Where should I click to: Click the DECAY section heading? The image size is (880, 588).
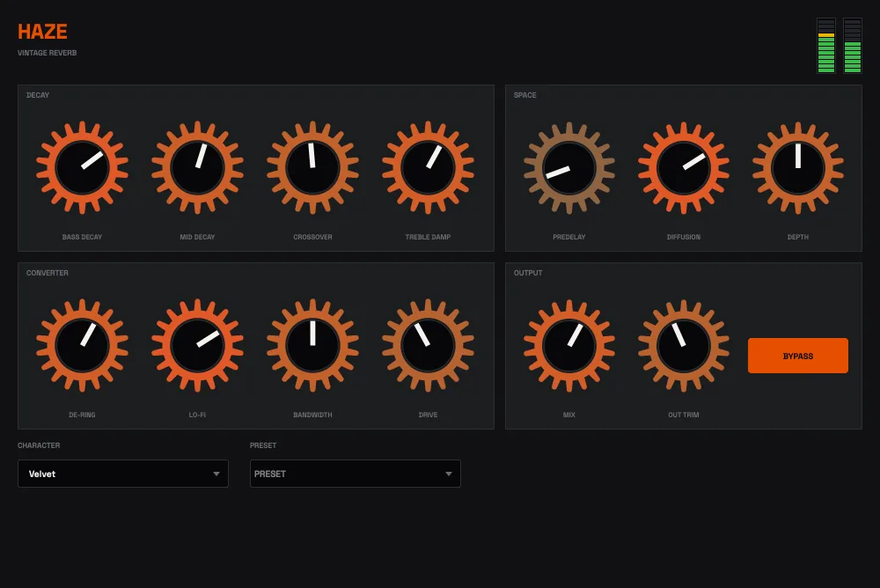(x=38, y=95)
